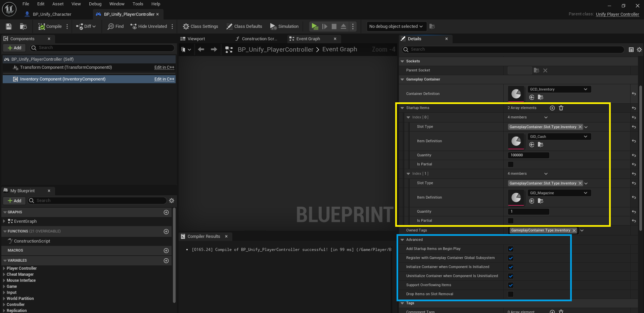Viewport: 644px width, 313px height.
Task: Click Add button in My Blueprint panel
Action: pos(14,201)
